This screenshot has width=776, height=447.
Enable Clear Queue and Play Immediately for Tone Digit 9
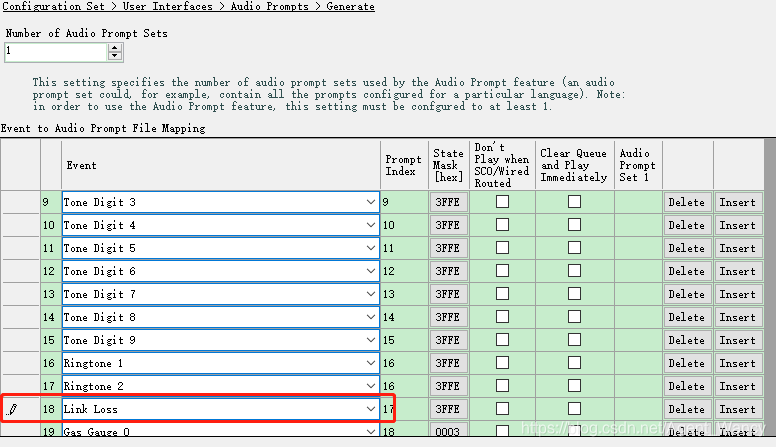(x=574, y=340)
